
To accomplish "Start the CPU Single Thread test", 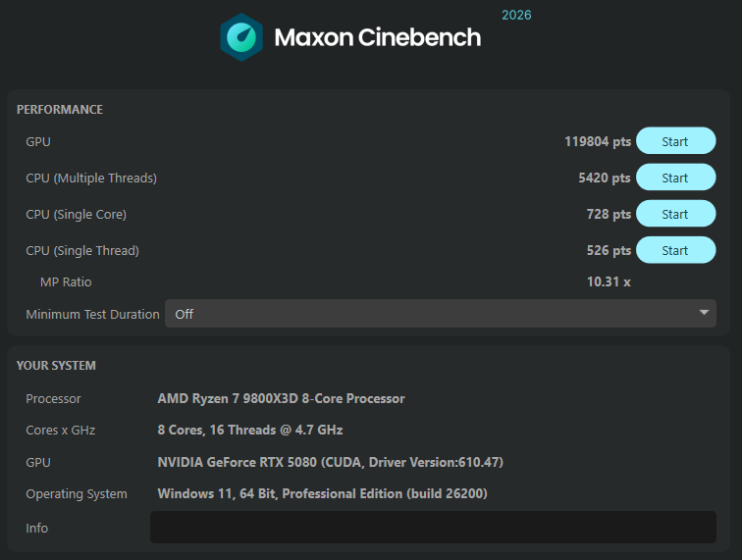I will coord(675,250).
